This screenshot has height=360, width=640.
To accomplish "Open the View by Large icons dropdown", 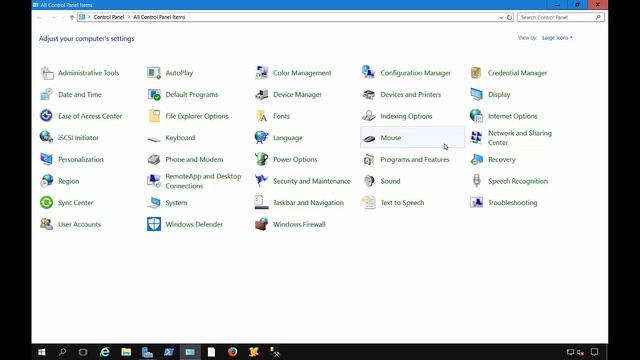I will pos(557,38).
